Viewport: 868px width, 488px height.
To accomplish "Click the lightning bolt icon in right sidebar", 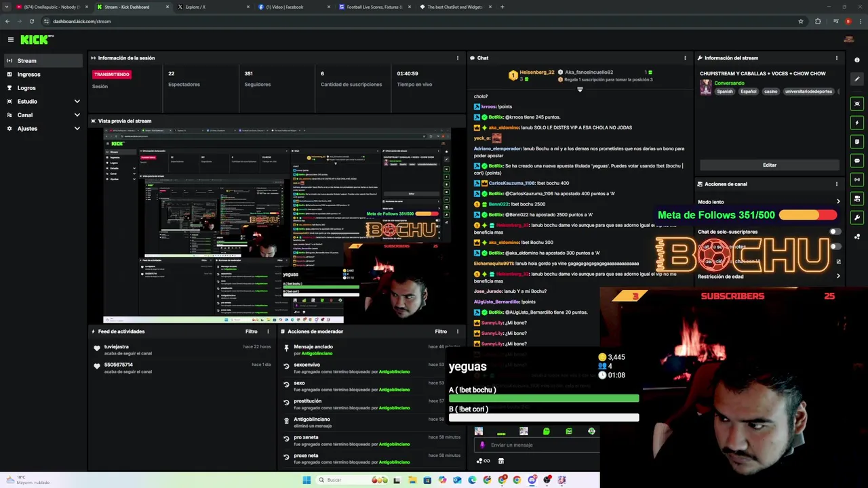I will pyautogui.click(x=857, y=123).
